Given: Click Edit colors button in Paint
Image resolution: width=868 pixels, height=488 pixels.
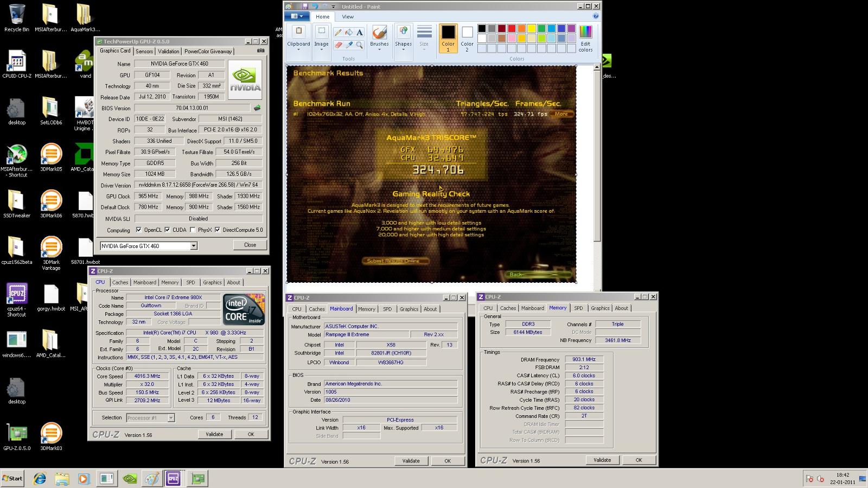Looking at the screenshot, I should click(585, 39).
